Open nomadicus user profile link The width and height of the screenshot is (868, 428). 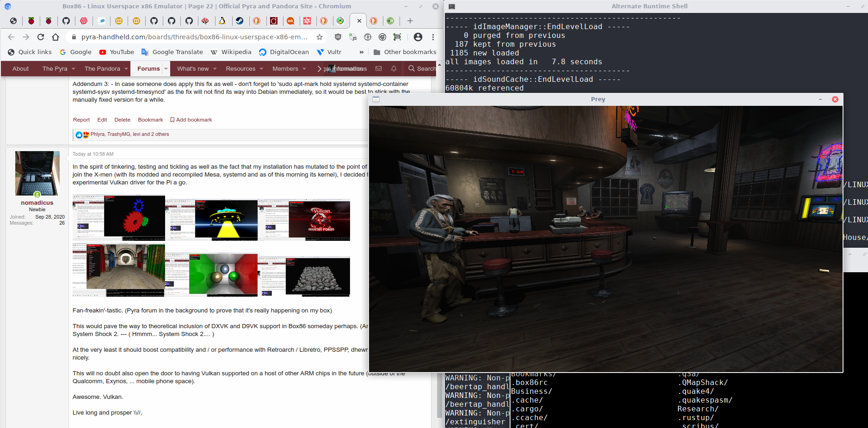click(37, 202)
